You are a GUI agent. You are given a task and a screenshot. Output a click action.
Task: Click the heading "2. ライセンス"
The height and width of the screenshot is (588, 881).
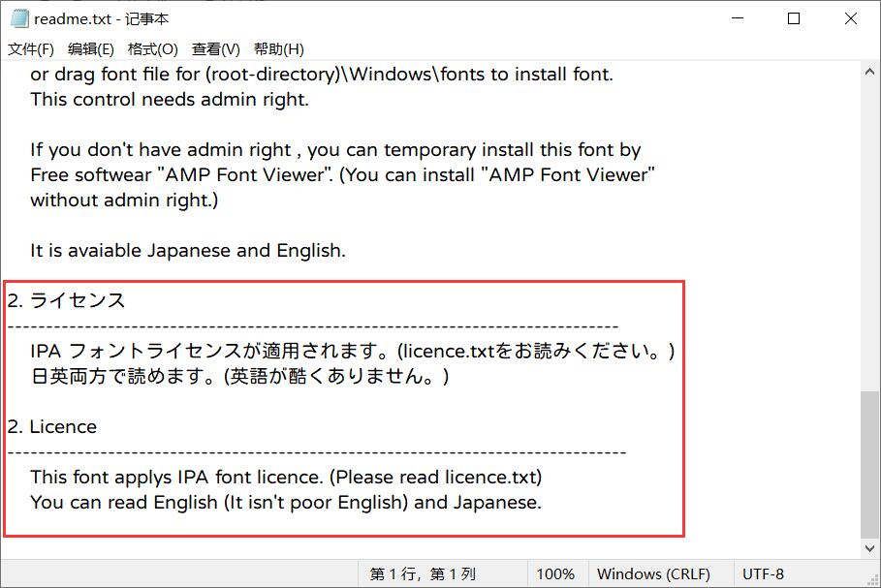(66, 300)
